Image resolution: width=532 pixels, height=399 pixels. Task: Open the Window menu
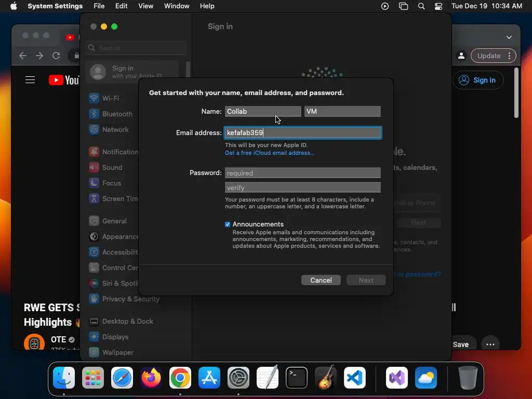177,6
